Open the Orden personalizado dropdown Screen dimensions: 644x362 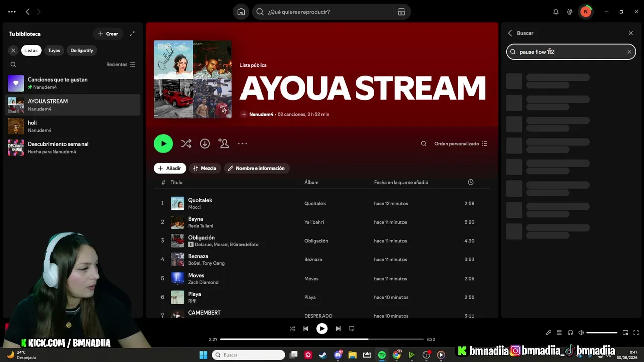461,144
